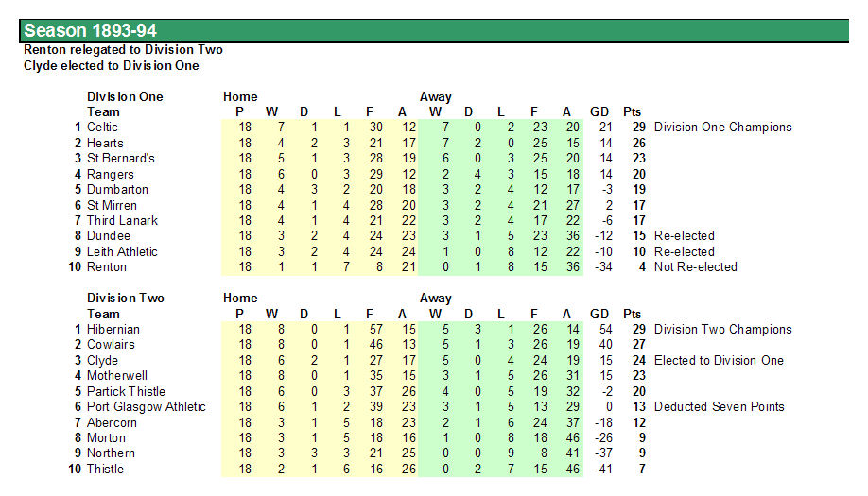This screenshot has height=496, width=868.
Task: Click the Not Re-elected note beside Renton
Action: 696,267
